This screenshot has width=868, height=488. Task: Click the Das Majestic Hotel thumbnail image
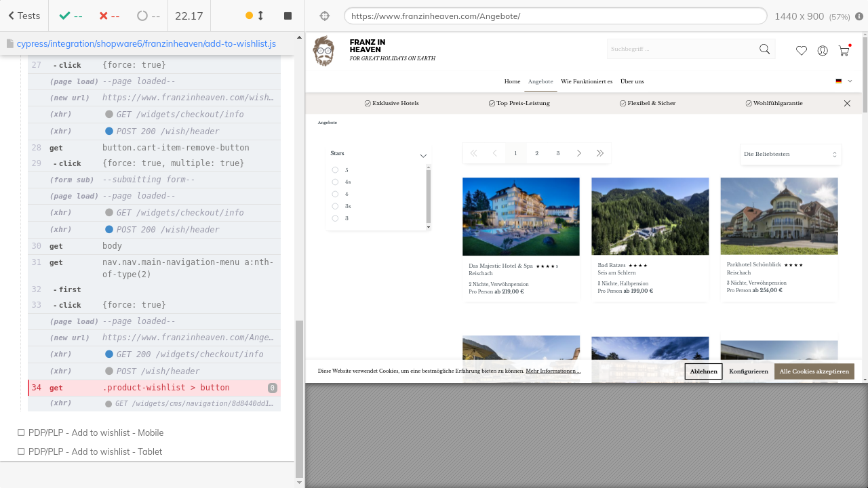pyautogui.click(x=521, y=216)
